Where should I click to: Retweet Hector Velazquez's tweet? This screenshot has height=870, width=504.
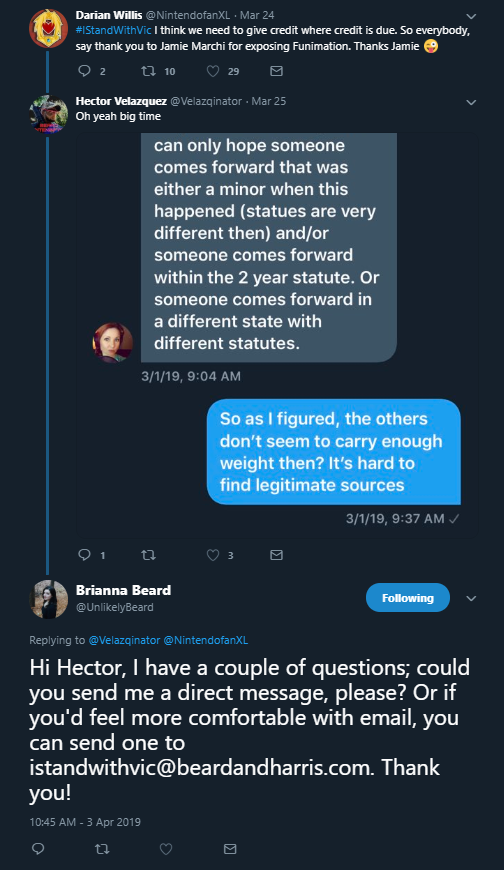(148, 554)
